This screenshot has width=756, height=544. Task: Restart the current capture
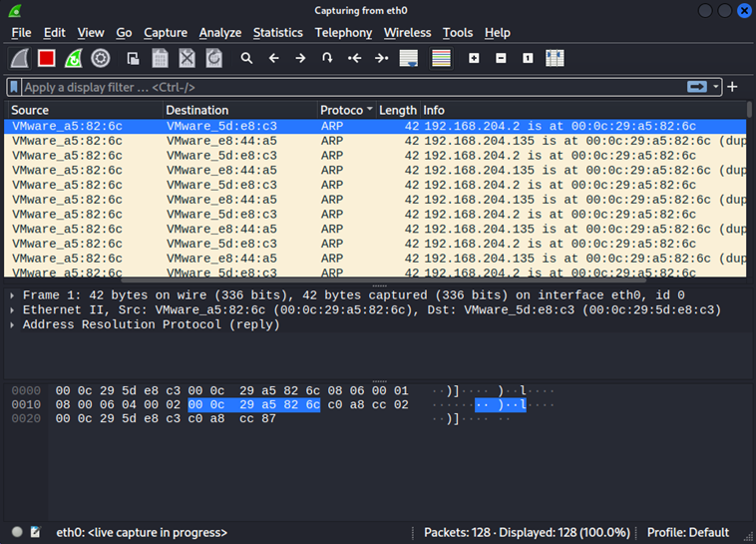coord(74,59)
